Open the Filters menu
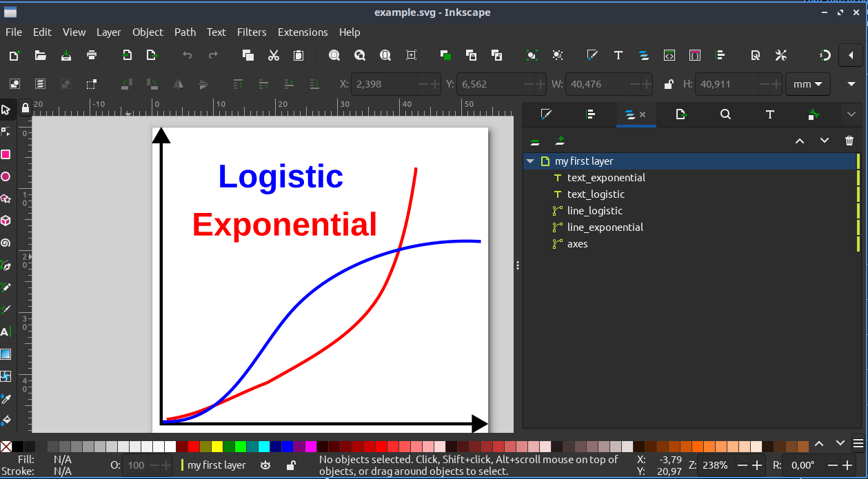The image size is (868, 479). click(x=252, y=32)
